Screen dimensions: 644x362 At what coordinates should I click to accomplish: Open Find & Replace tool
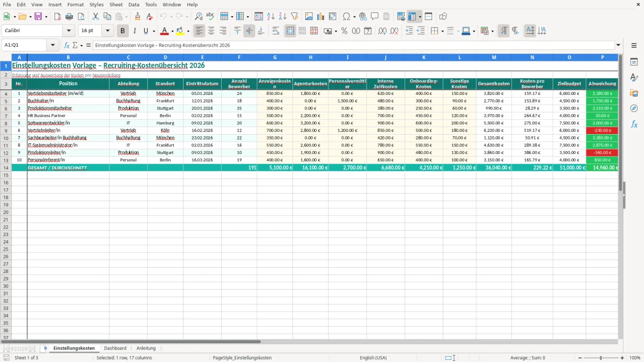[199, 17]
